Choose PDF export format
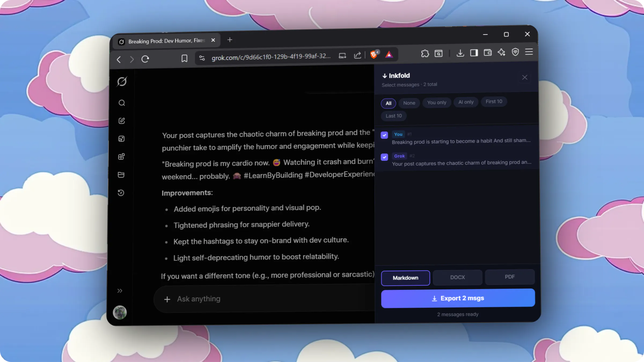 click(510, 277)
